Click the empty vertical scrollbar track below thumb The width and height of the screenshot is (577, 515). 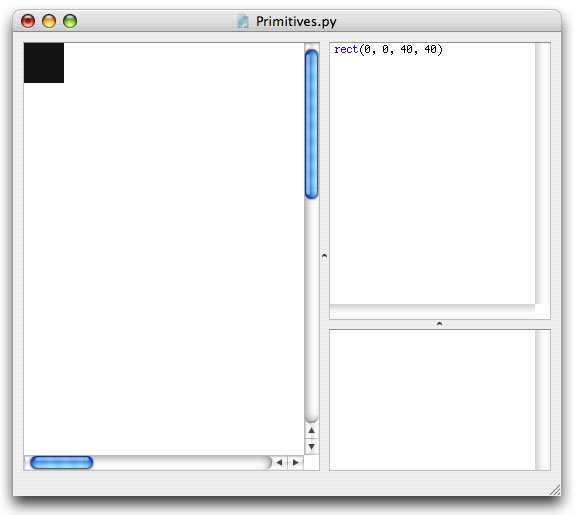coord(312,310)
